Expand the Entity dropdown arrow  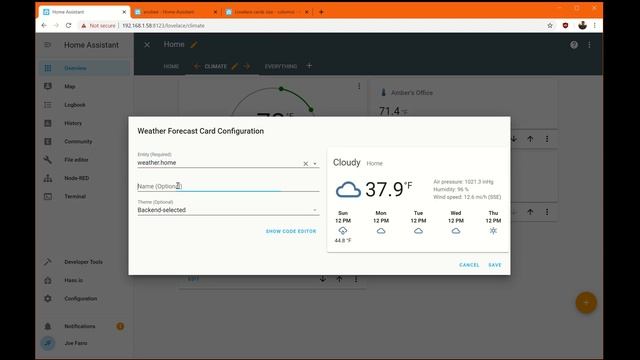pos(315,164)
